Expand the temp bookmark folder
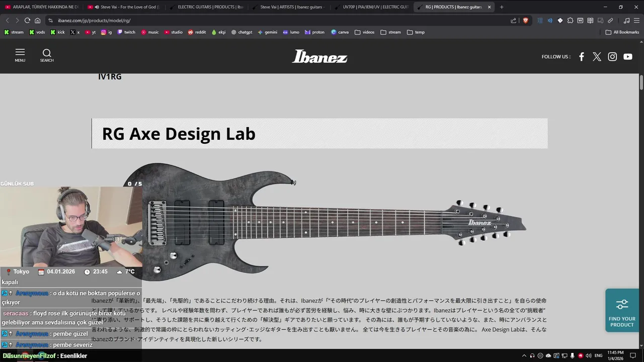Image resolution: width=644 pixels, height=362 pixels. [416, 32]
